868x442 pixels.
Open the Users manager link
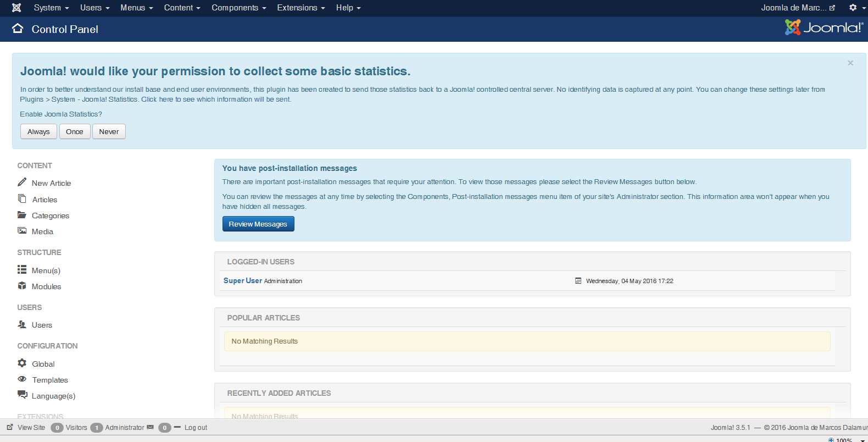(42, 325)
